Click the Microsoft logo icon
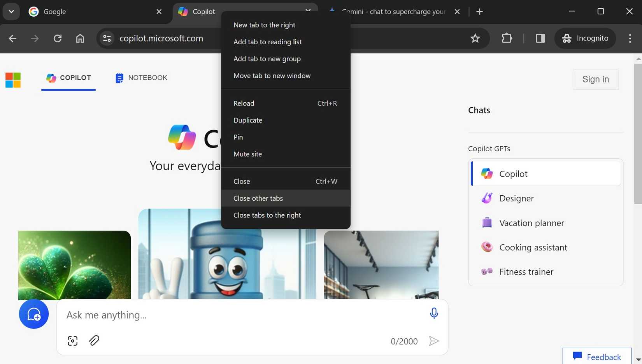The height and width of the screenshot is (364, 642). point(13,80)
